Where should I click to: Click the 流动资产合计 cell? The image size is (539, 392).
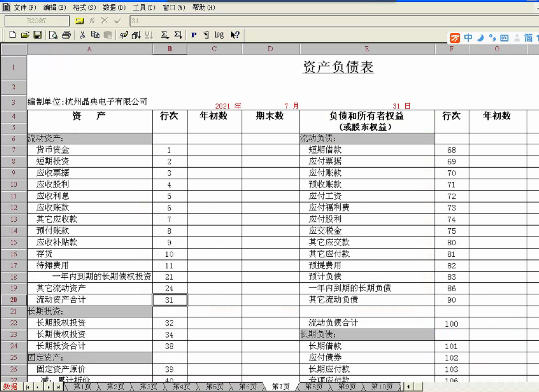(x=90, y=300)
